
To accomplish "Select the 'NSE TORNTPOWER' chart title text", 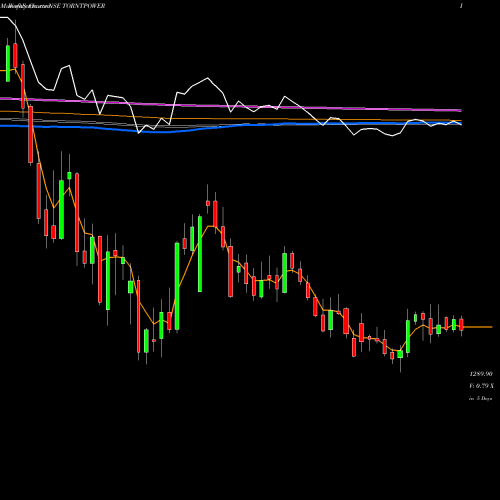I will click(x=77, y=6).
